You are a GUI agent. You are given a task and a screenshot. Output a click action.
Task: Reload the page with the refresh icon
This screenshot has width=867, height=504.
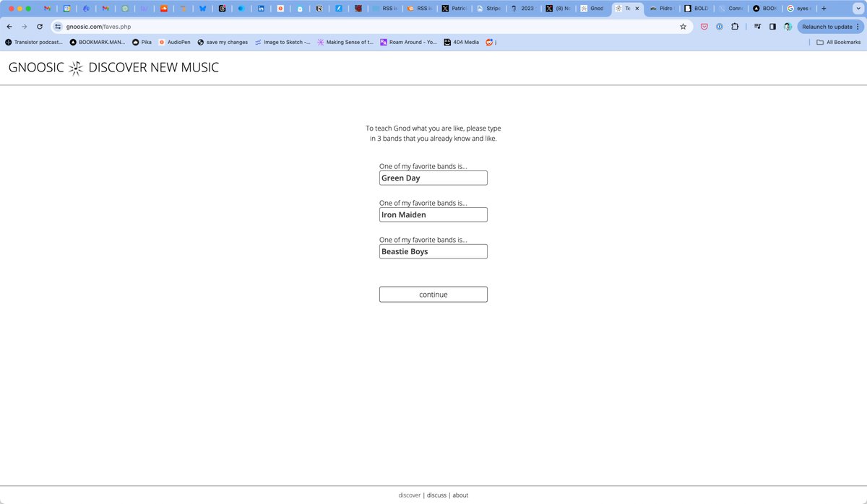click(40, 27)
